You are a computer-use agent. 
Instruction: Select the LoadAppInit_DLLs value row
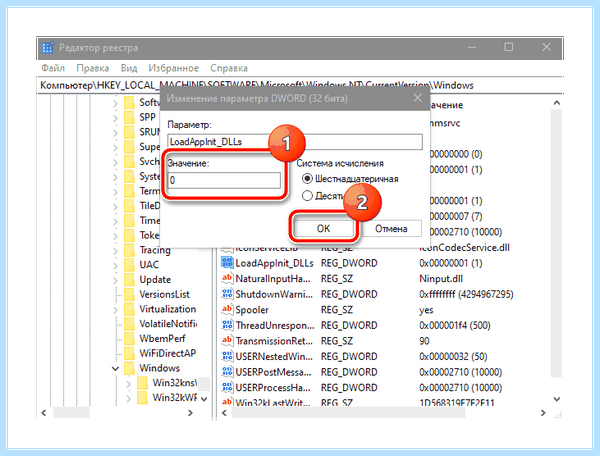[x=274, y=263]
